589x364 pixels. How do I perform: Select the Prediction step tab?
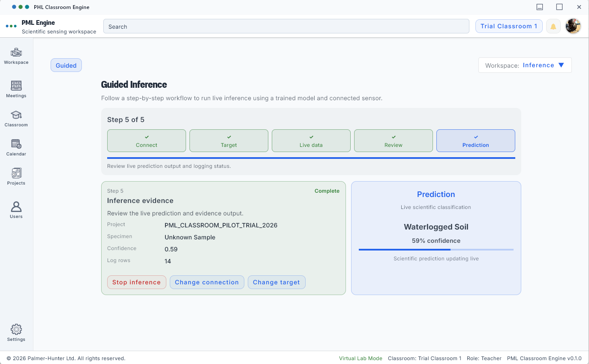(x=476, y=141)
